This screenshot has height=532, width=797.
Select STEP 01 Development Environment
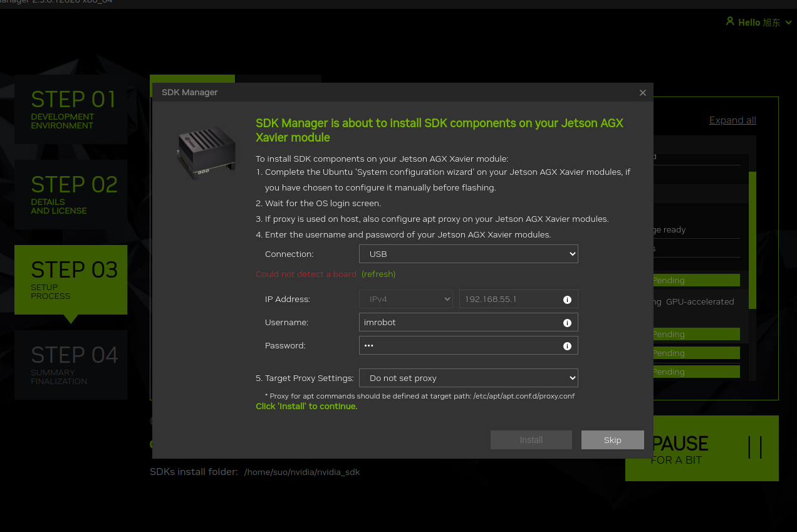point(71,109)
